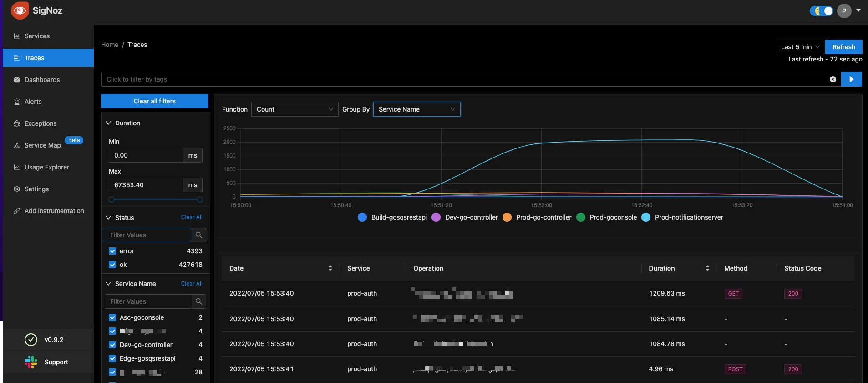Viewport: 868px width, 383px height.
Task: Uncheck the error status checkbox
Action: pyautogui.click(x=112, y=251)
